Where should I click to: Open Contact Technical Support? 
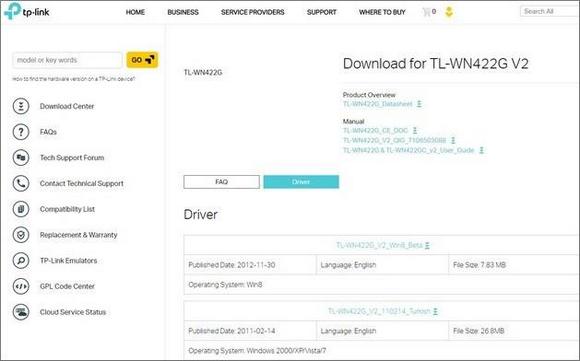(x=82, y=183)
